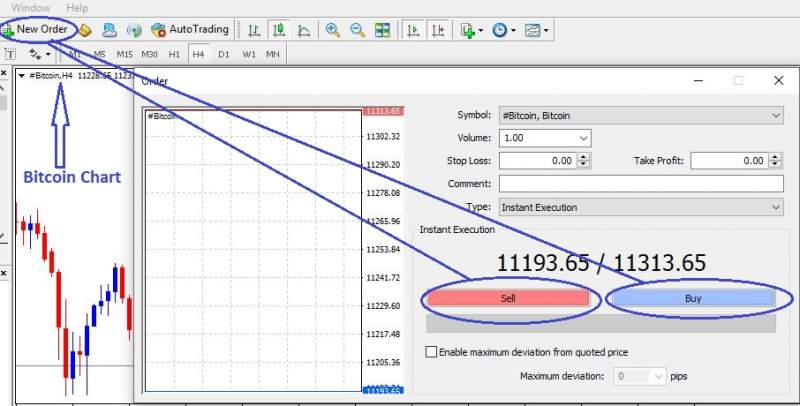Open the Symbol dropdown showing #Bitcoin
Screen dimensions: 800x406
(641, 115)
